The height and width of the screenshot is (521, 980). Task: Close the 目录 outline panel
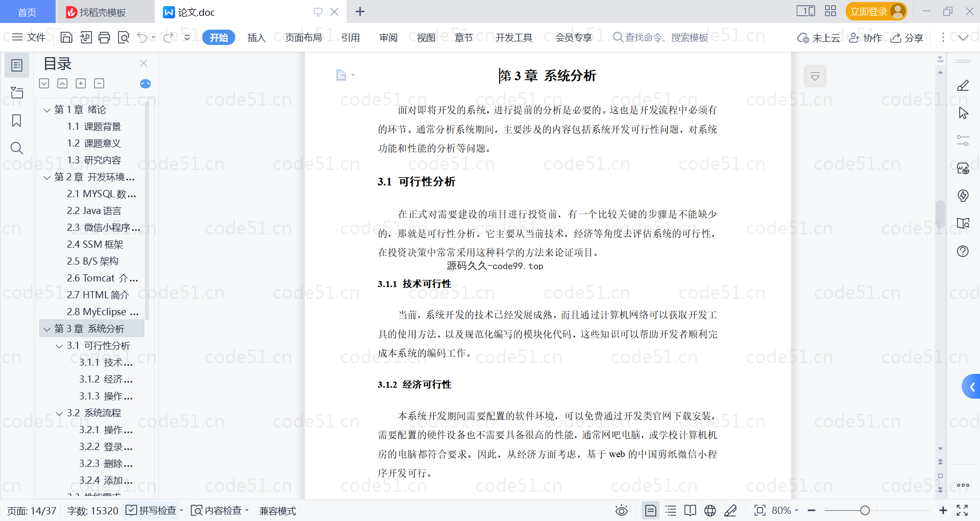(143, 63)
